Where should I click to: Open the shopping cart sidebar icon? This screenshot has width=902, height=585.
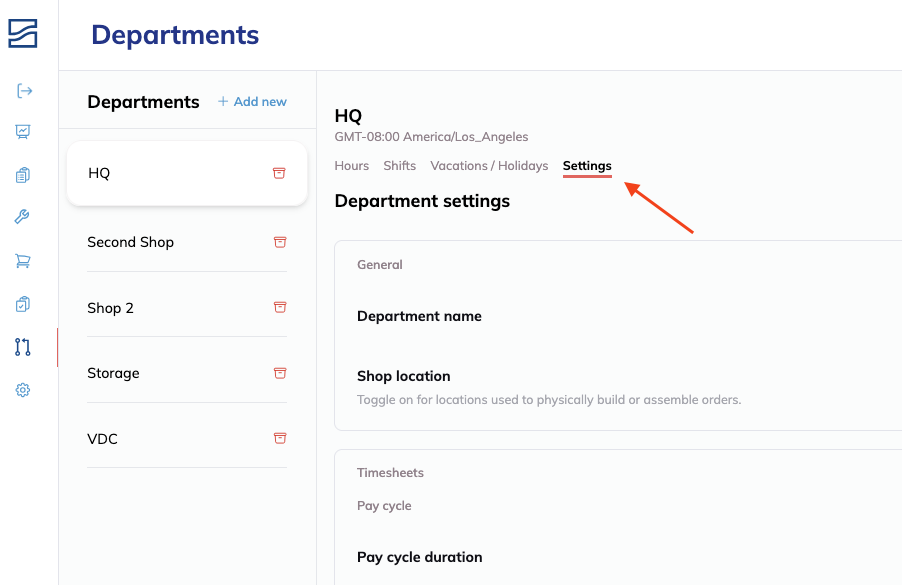(x=23, y=261)
